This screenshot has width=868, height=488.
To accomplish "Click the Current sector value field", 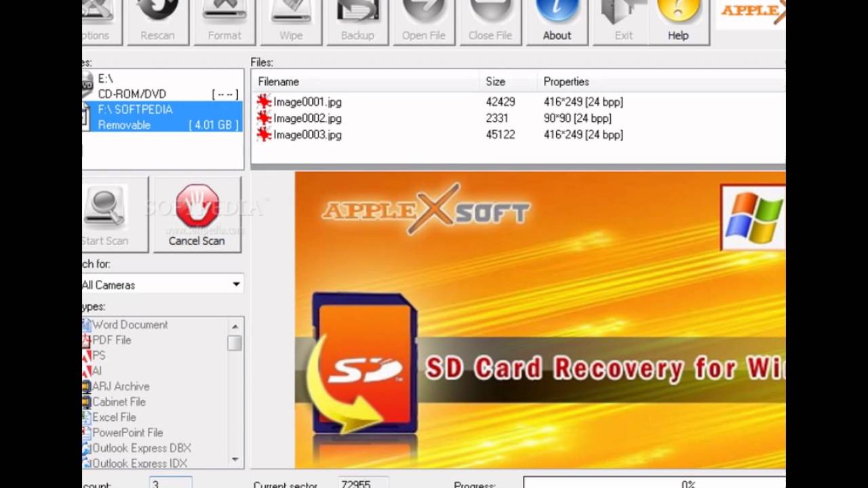I will 363,483.
